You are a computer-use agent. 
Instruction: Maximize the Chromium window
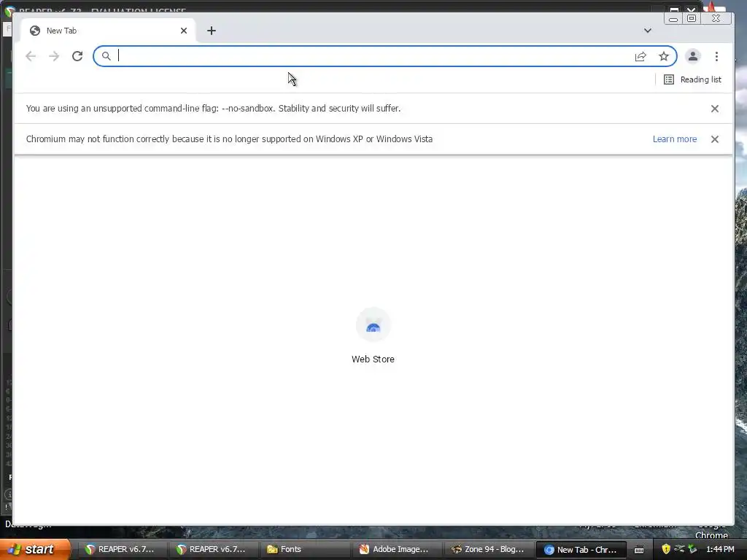(692, 18)
